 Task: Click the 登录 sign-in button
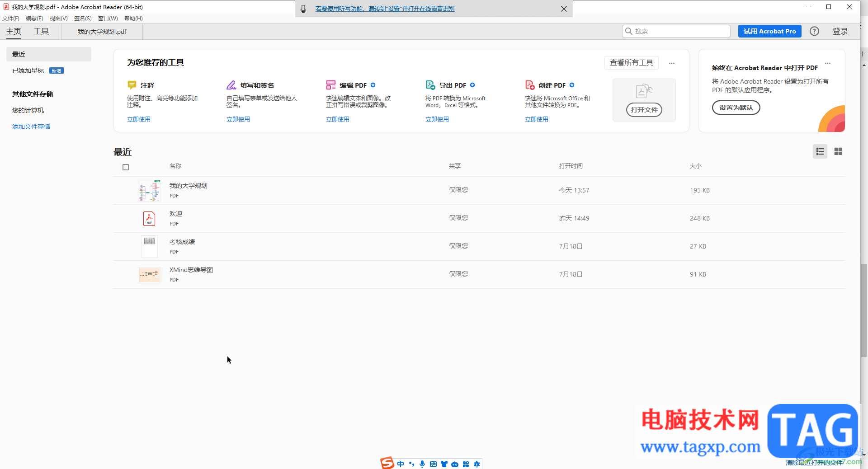(840, 31)
